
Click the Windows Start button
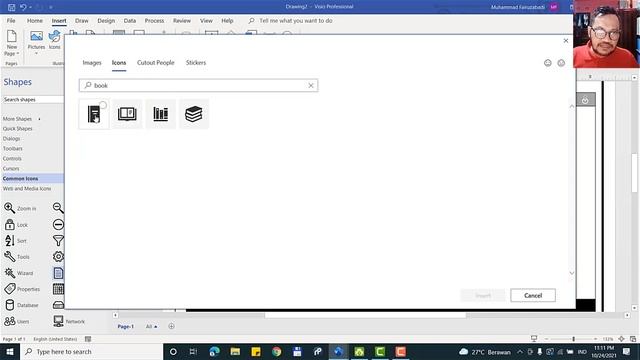pyautogui.click(x=10, y=351)
